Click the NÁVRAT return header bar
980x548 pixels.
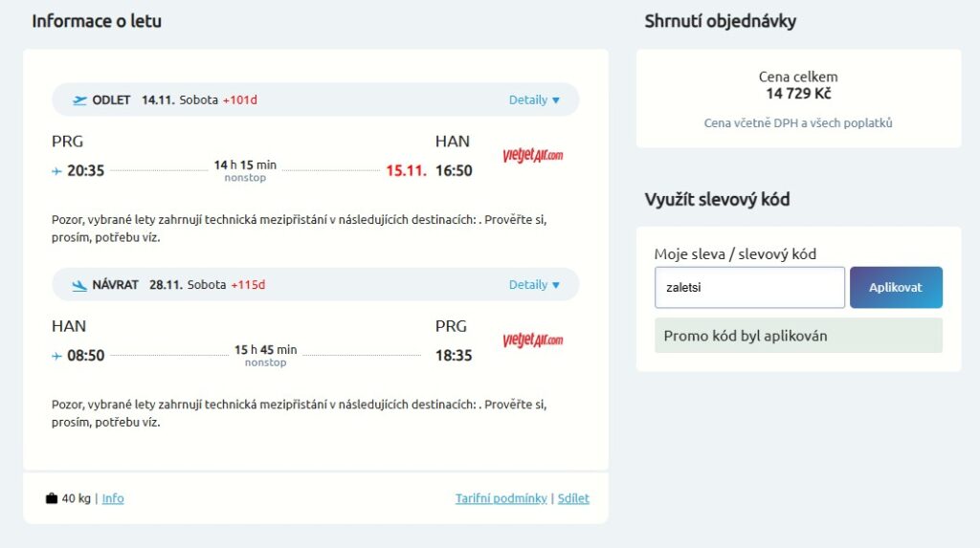pos(315,285)
